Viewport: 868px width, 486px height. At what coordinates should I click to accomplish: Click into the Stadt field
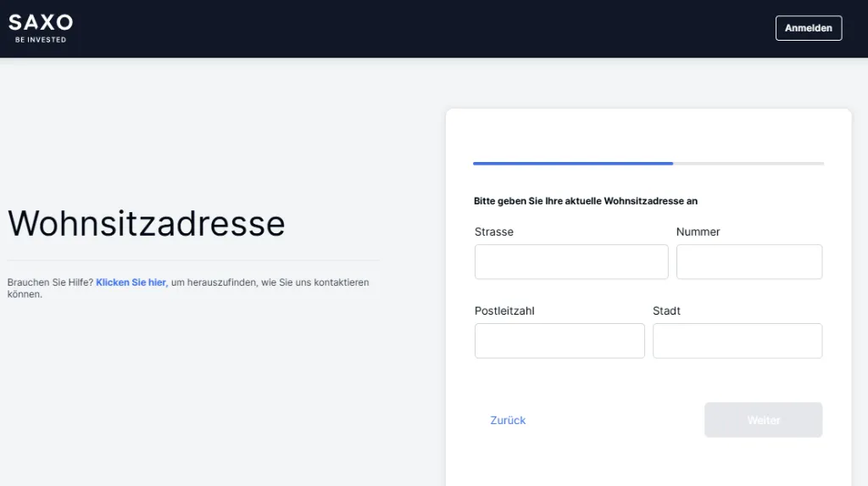tap(737, 341)
